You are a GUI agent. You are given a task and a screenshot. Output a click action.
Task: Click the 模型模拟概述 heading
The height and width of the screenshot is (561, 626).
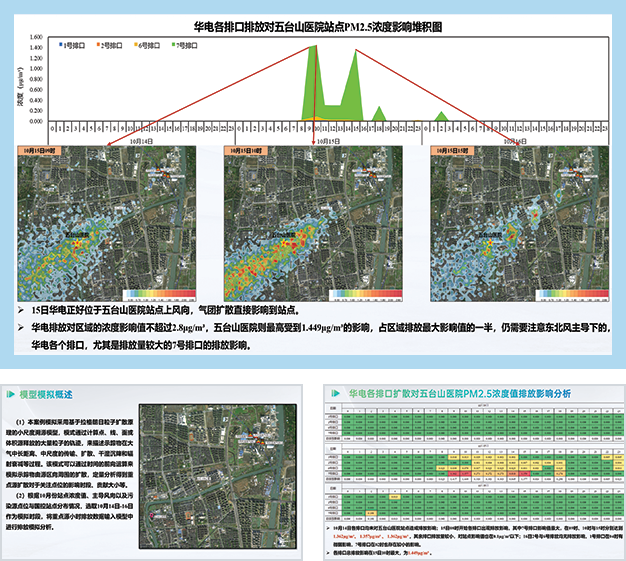[x=46, y=394]
